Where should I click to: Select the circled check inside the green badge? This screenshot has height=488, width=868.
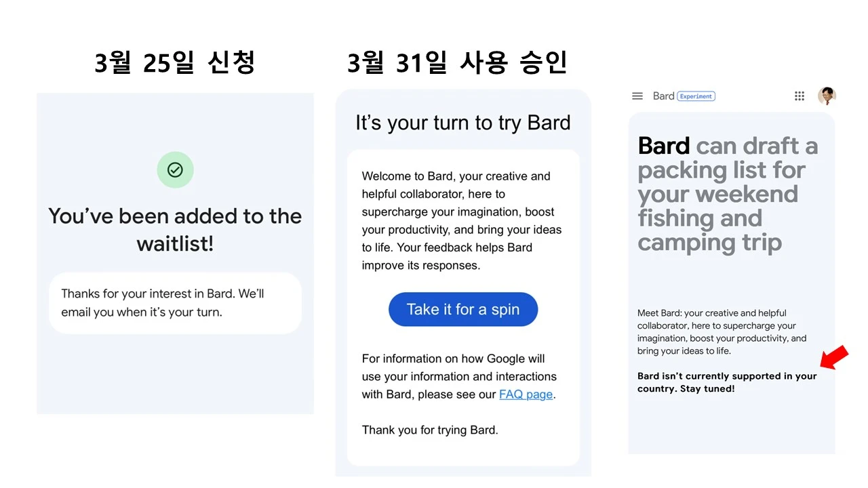[175, 169]
